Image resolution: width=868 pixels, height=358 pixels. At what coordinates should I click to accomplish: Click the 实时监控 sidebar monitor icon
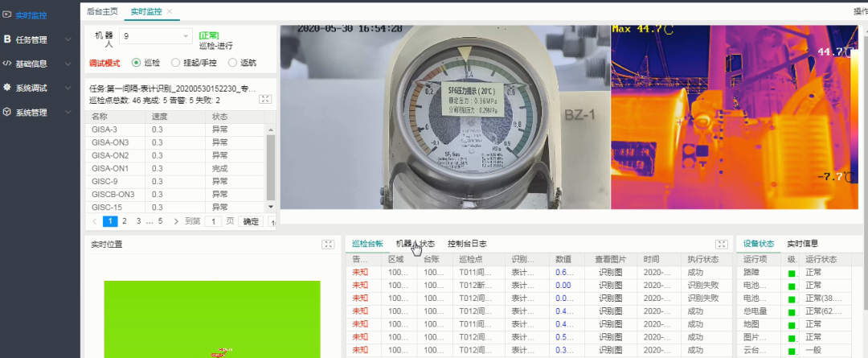point(8,14)
